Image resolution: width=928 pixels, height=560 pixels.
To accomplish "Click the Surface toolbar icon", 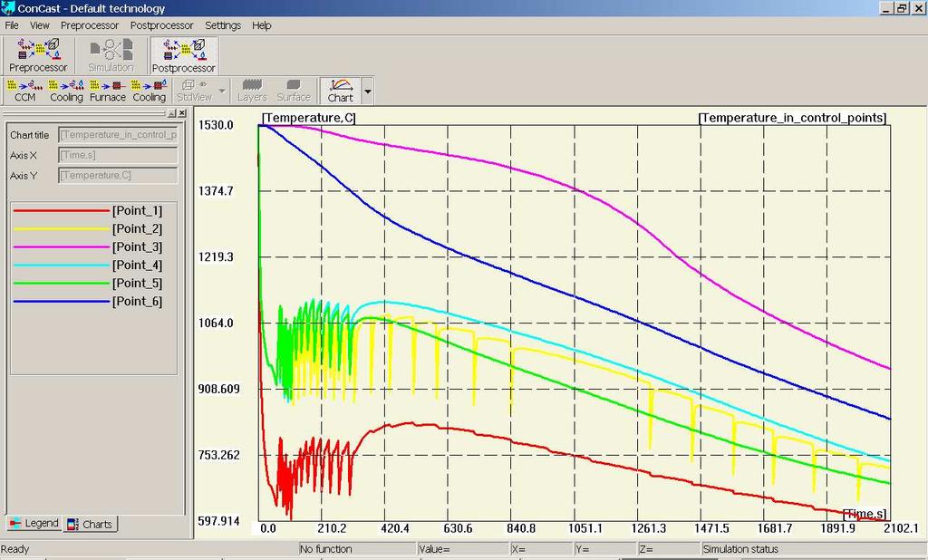I will [294, 92].
